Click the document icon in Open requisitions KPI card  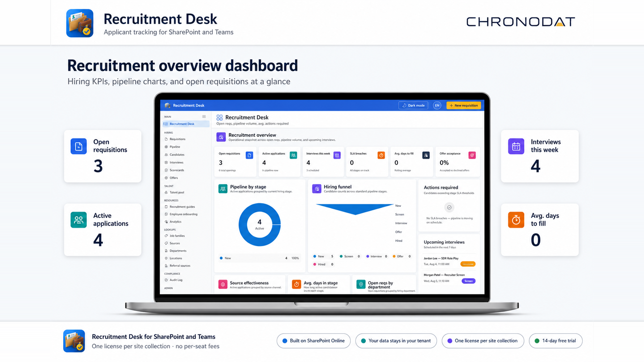(x=249, y=155)
